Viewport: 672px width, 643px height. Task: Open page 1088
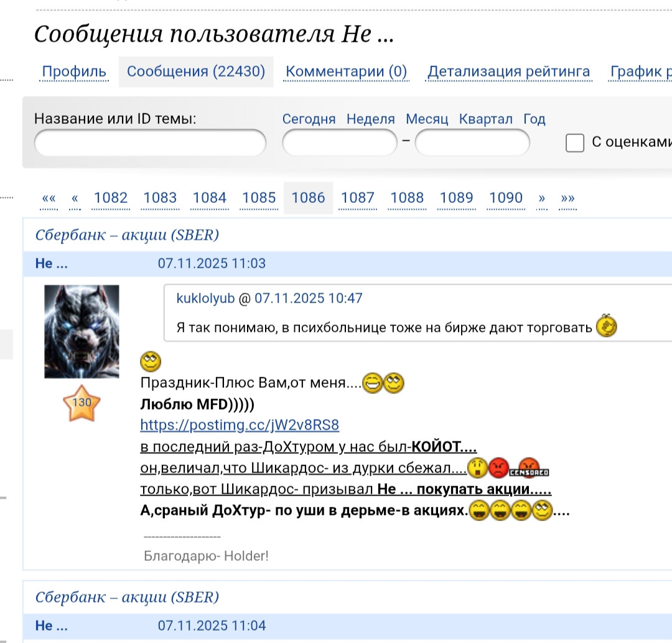click(407, 198)
